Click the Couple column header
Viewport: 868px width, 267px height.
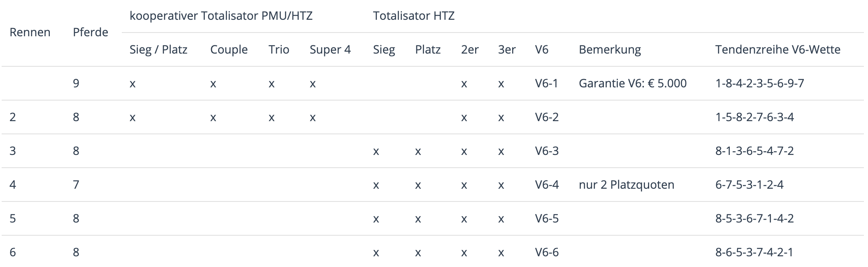[x=229, y=49]
